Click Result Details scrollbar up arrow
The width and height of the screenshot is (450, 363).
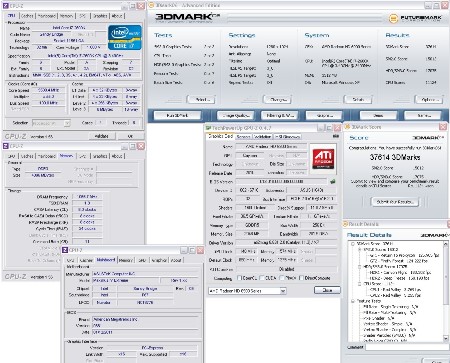(446, 244)
